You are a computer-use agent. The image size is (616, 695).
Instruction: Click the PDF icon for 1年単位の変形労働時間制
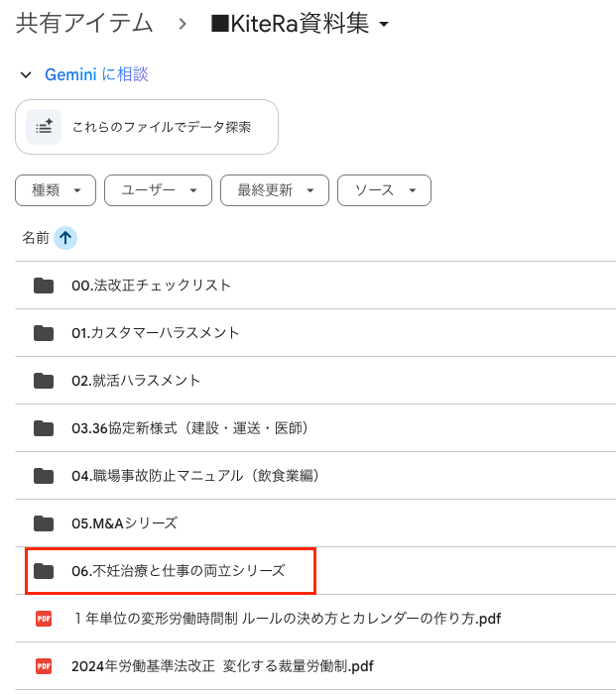pos(43,619)
